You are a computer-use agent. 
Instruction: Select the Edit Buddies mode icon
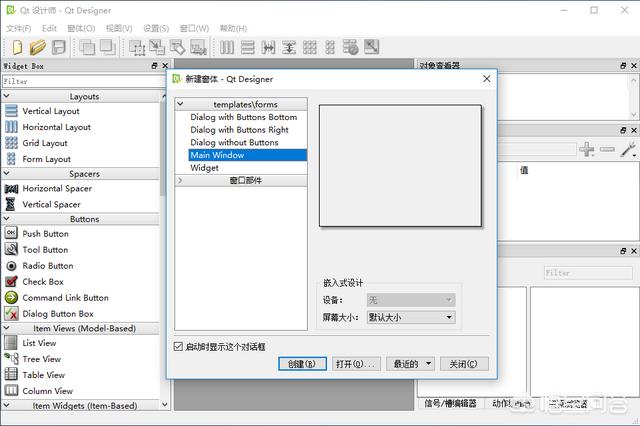178,47
